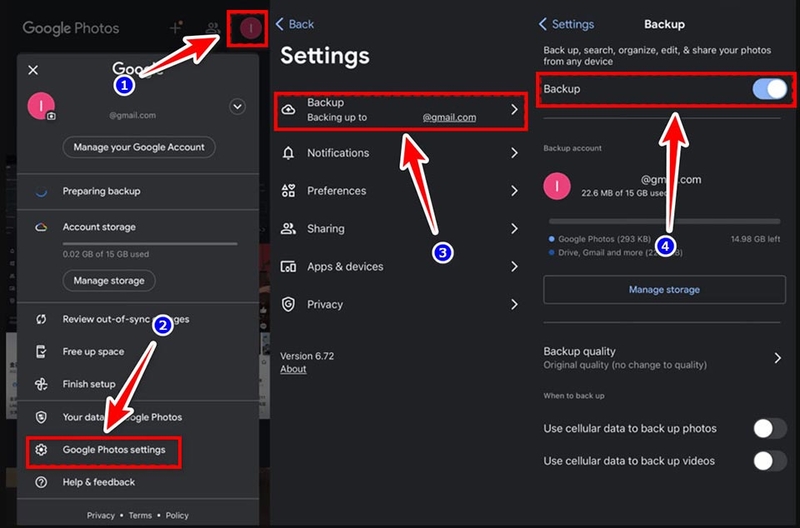
Task: Click the backup storage progress bar
Action: point(664,221)
